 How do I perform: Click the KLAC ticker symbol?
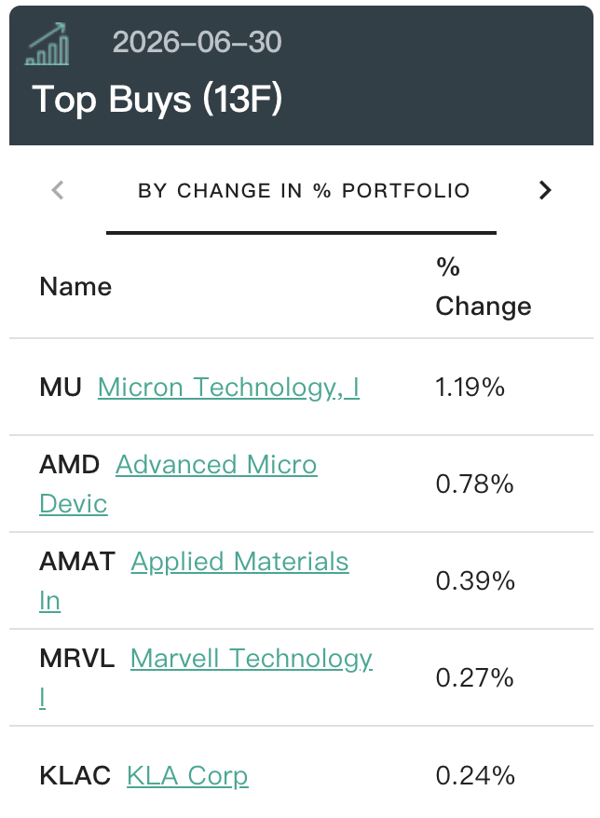(x=75, y=776)
